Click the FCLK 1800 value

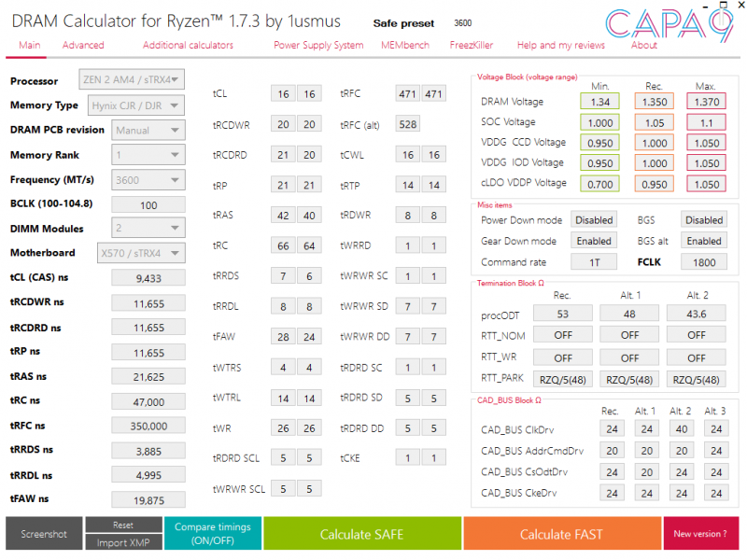point(704,262)
